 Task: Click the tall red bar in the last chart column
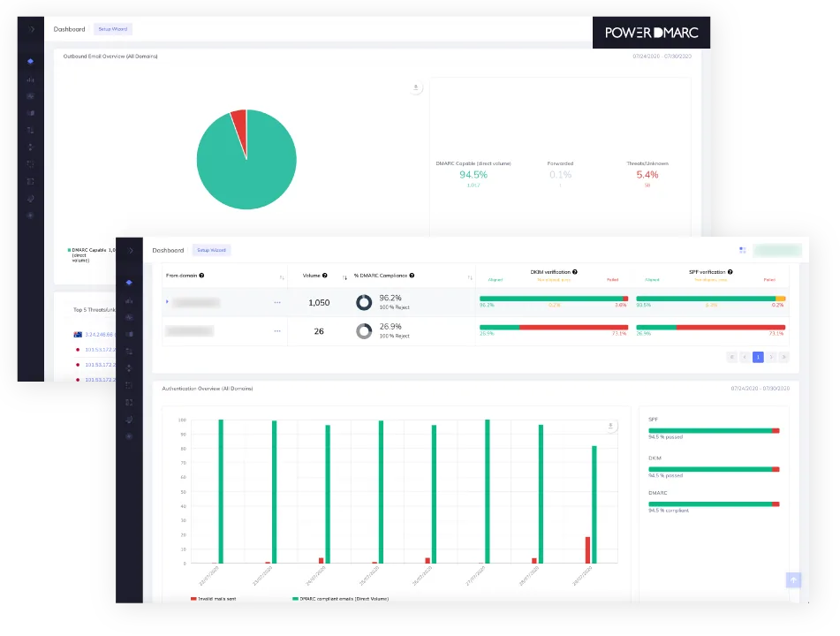point(587,550)
